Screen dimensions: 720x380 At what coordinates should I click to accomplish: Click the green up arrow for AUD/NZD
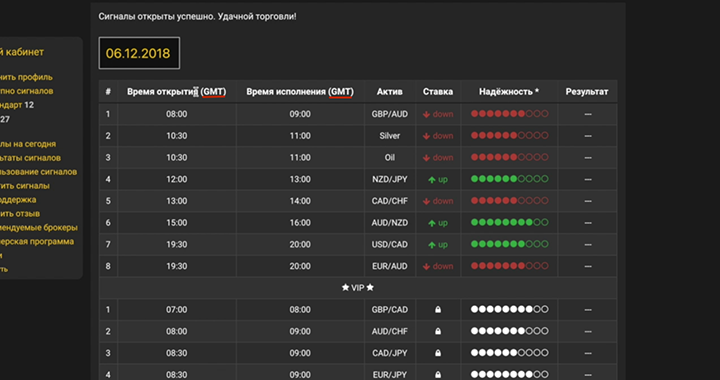432,223
